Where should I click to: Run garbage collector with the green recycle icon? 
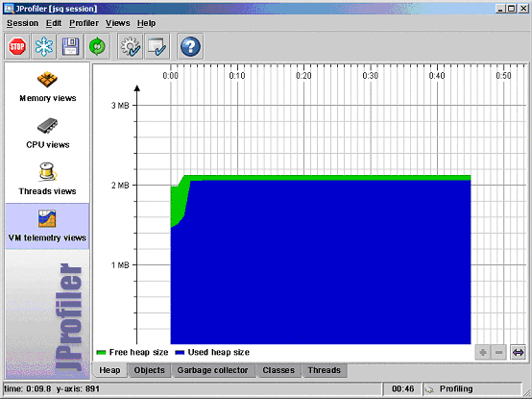(x=97, y=46)
